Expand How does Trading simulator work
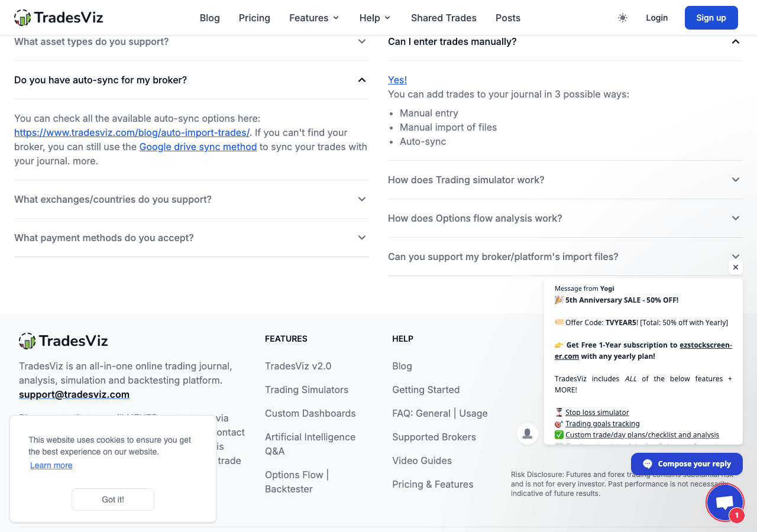The image size is (757, 532). (x=565, y=180)
